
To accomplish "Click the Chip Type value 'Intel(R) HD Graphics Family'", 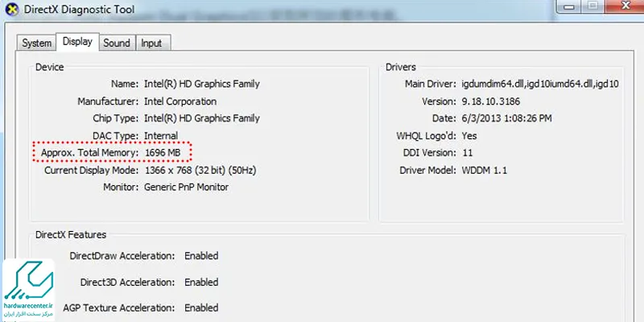I will click(202, 118).
